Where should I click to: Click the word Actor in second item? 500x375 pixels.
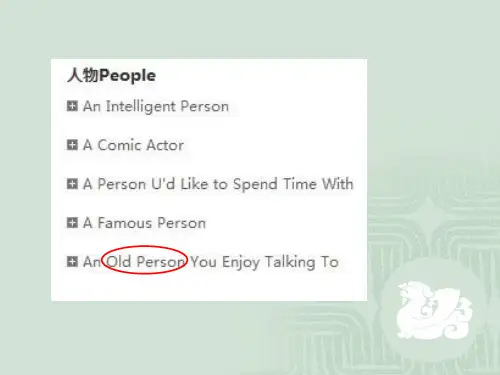(x=165, y=145)
